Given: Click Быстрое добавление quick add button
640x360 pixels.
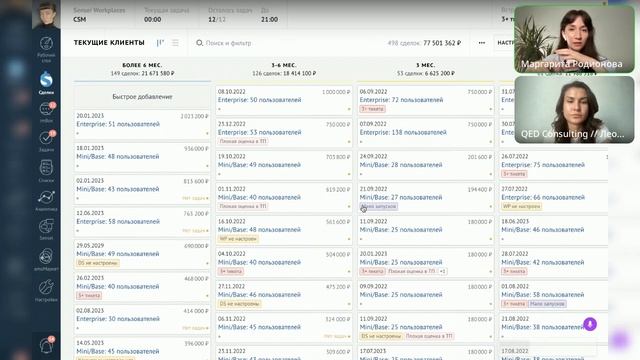Looking at the screenshot, I should tap(142, 97).
